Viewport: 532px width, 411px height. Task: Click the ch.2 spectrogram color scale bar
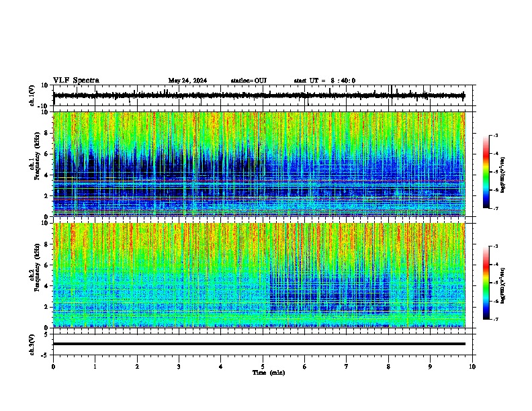pyautogui.click(x=486, y=283)
